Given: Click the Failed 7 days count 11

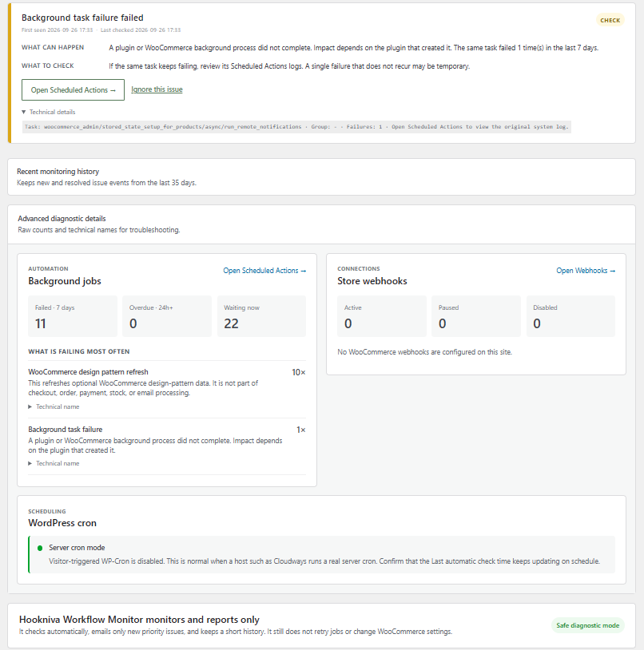Looking at the screenshot, I should tap(41, 323).
